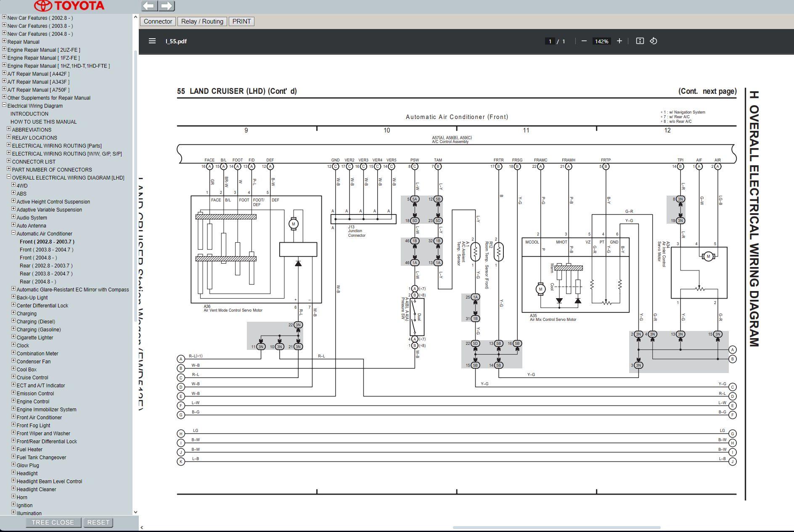Open A/T Repair Manual [ A750F ]
Viewport: 794px width, 532px height.
(x=38, y=90)
